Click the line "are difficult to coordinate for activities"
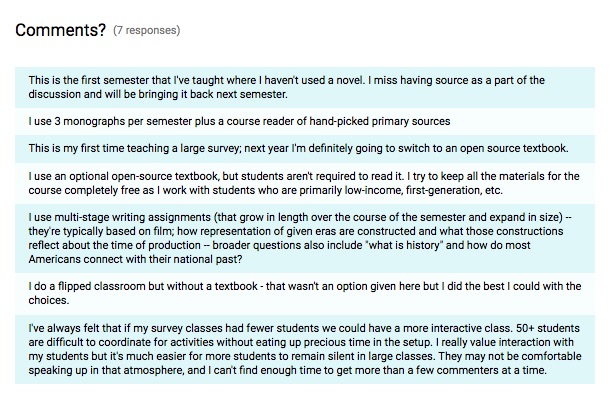 [x=301, y=342]
